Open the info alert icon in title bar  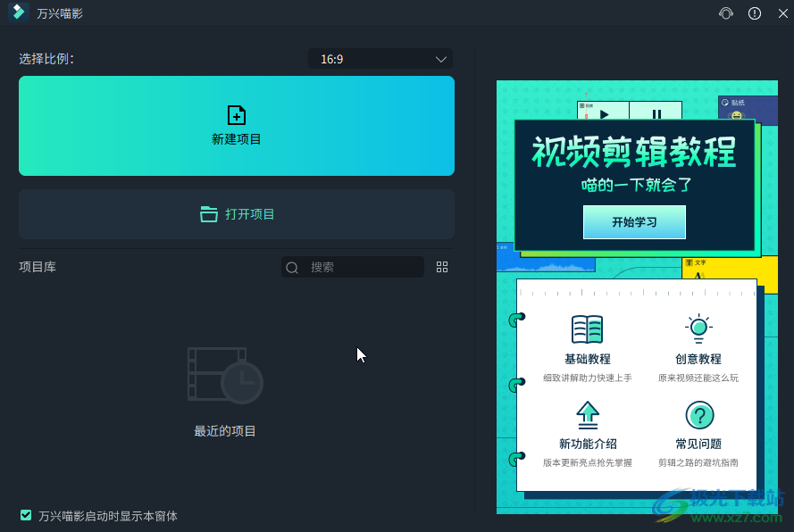click(x=755, y=13)
